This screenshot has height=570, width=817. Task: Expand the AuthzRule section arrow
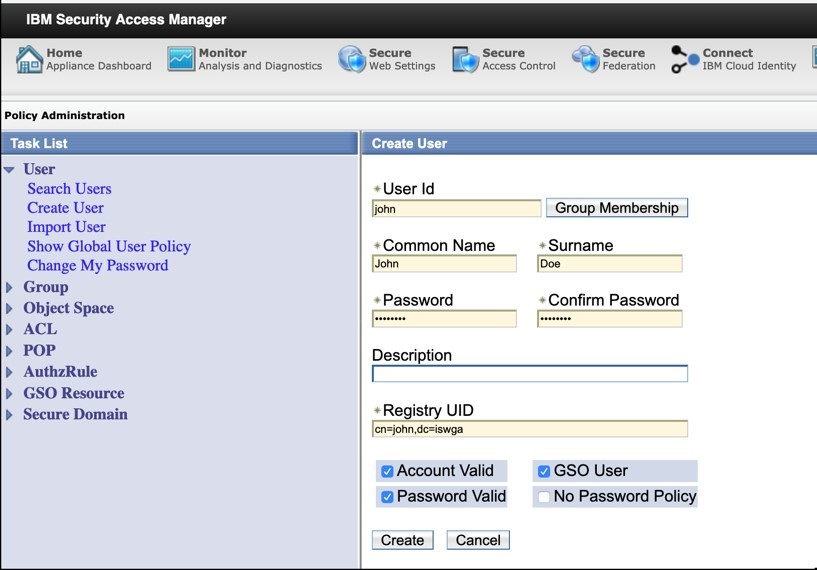point(9,372)
